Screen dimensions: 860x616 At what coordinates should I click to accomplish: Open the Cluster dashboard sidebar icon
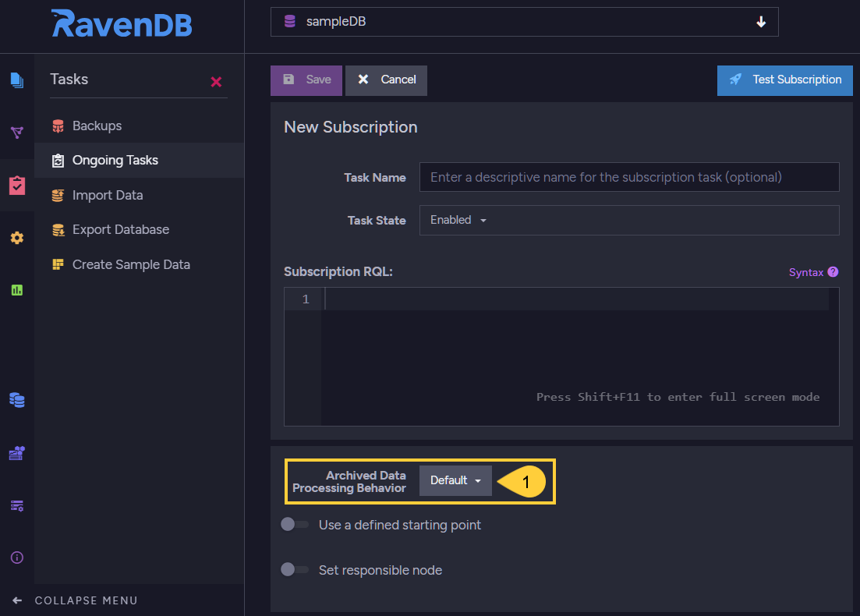coord(17,453)
